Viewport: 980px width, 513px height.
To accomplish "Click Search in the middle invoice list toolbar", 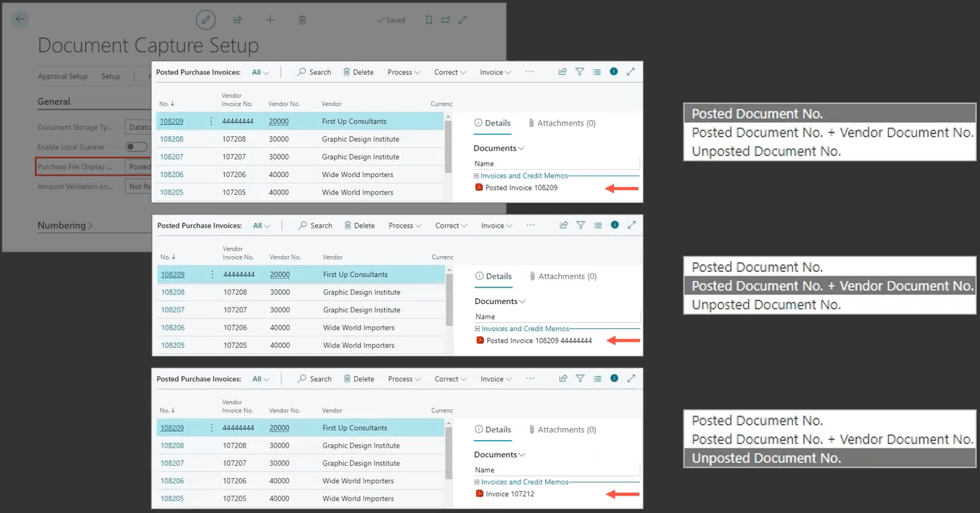I will tap(315, 226).
